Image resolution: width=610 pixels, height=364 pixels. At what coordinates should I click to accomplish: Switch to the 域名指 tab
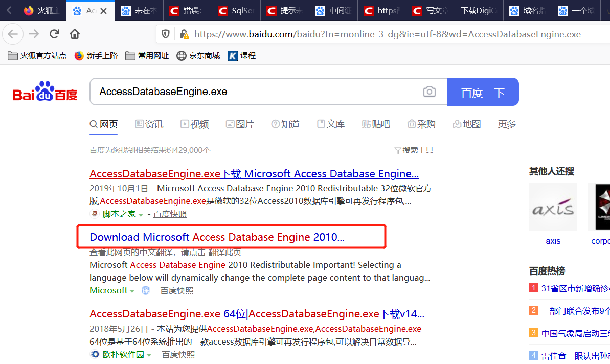click(528, 11)
